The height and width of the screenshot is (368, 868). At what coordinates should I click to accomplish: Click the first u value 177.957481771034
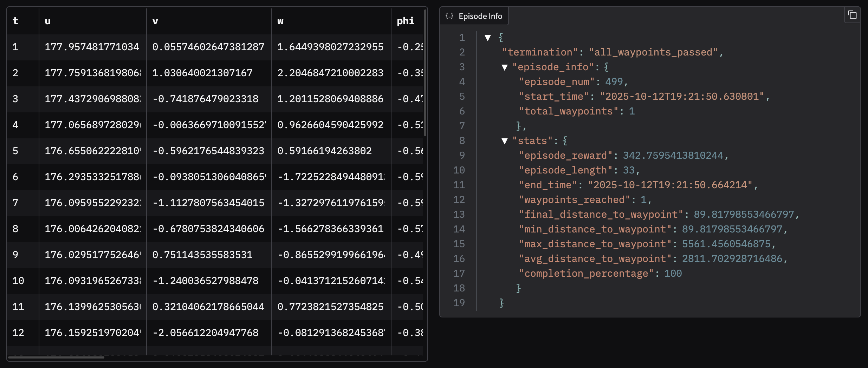point(92,46)
